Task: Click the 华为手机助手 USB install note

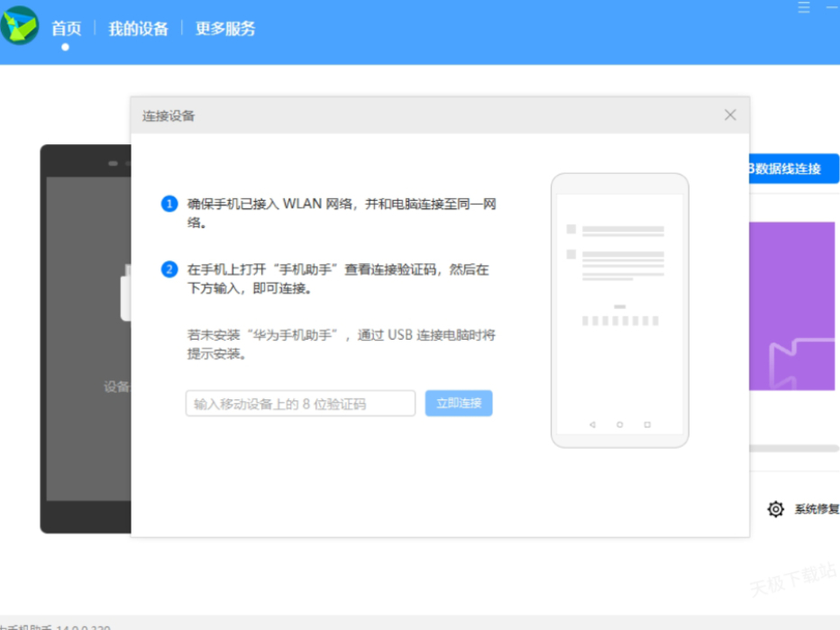Action: pyautogui.click(x=342, y=344)
